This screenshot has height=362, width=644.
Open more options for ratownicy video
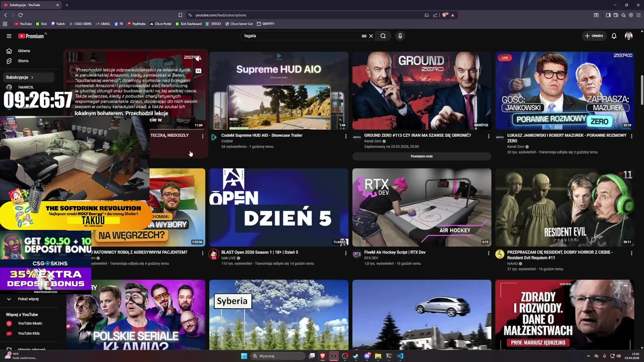203,253
